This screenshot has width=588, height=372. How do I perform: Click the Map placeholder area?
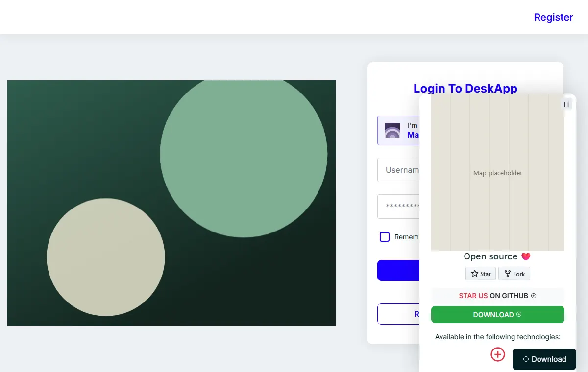498,173
